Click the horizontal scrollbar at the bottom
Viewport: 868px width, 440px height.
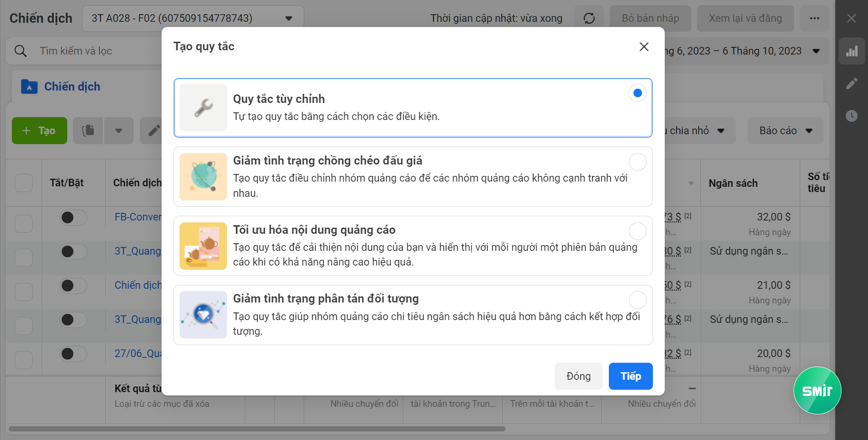coord(257,429)
